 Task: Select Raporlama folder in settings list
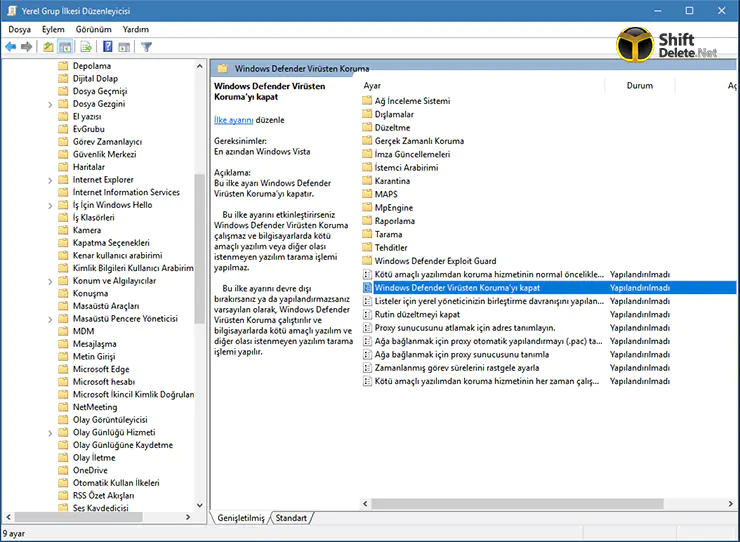tap(388, 221)
